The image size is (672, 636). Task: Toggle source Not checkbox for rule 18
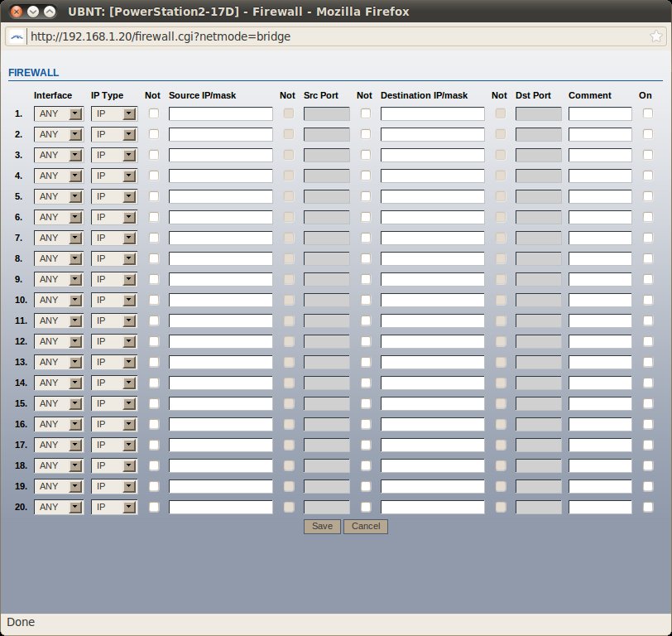(x=154, y=465)
